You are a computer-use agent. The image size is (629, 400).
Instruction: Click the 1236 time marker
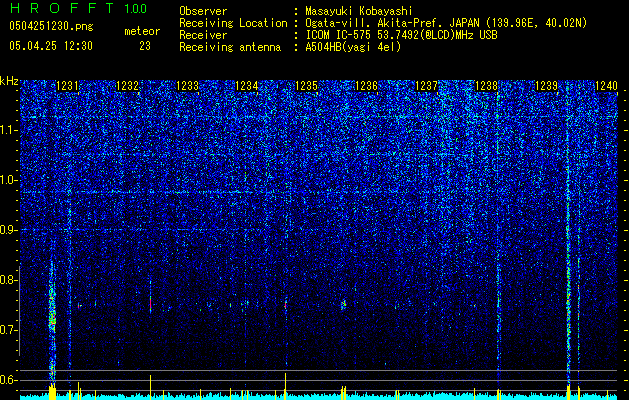(367, 86)
